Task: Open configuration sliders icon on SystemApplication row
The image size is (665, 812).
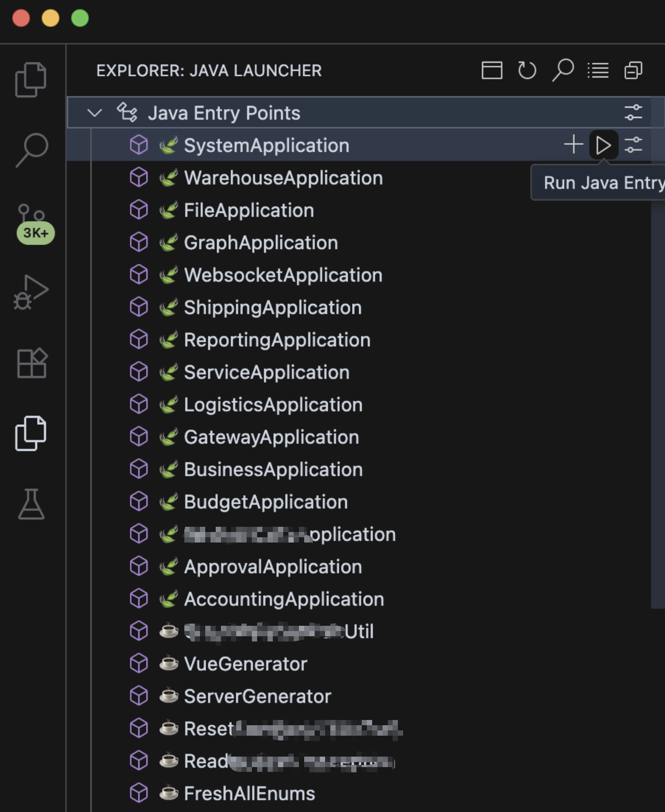Action: pyautogui.click(x=633, y=145)
